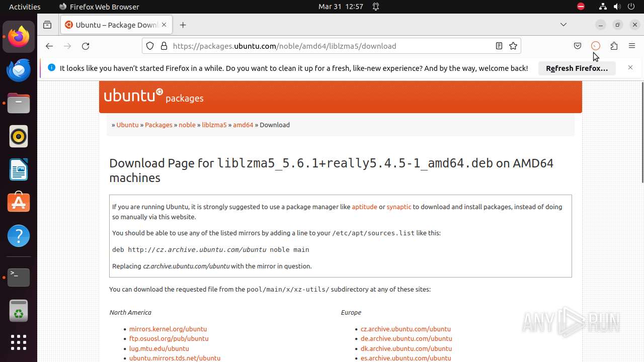Click the Download Page heading text

[x=331, y=170]
